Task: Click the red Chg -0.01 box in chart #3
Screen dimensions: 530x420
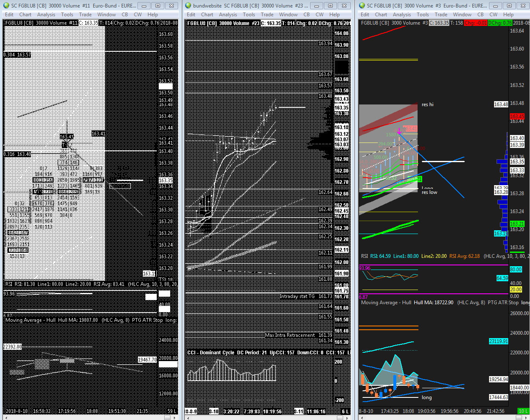Action: [x=476, y=23]
